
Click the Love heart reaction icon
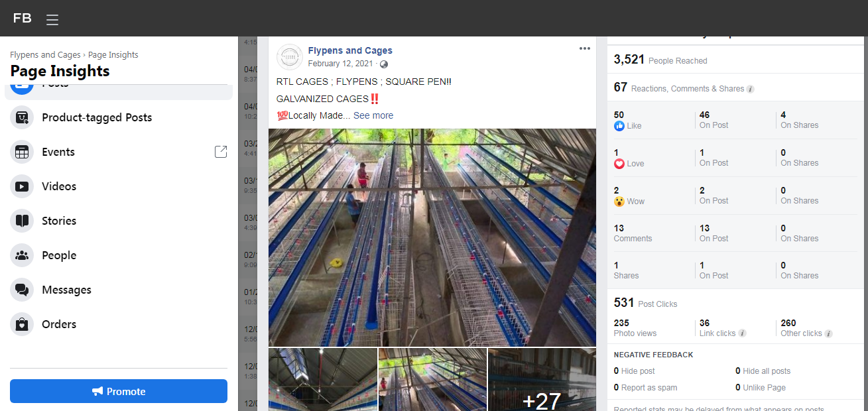pos(619,163)
